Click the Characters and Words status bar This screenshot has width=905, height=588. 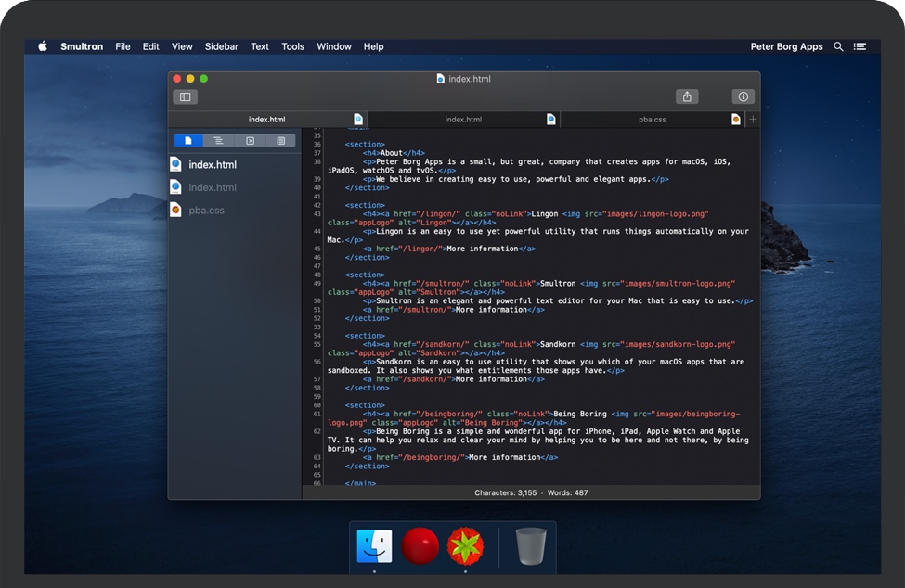click(531, 492)
